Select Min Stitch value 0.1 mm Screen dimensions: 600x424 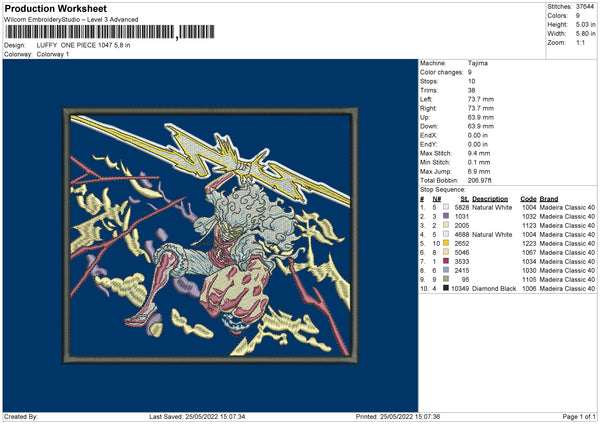pyautogui.click(x=478, y=163)
